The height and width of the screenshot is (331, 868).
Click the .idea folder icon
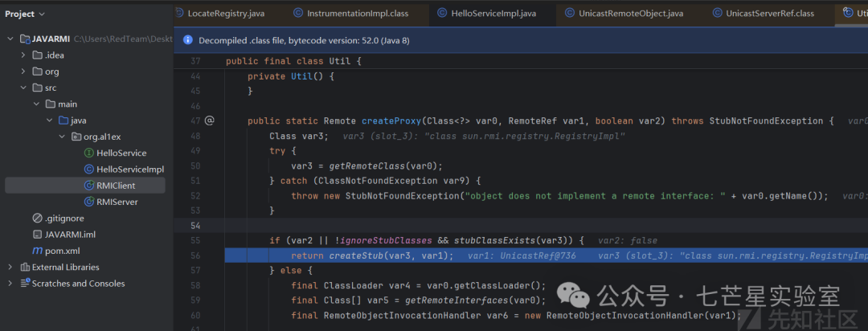tap(37, 55)
